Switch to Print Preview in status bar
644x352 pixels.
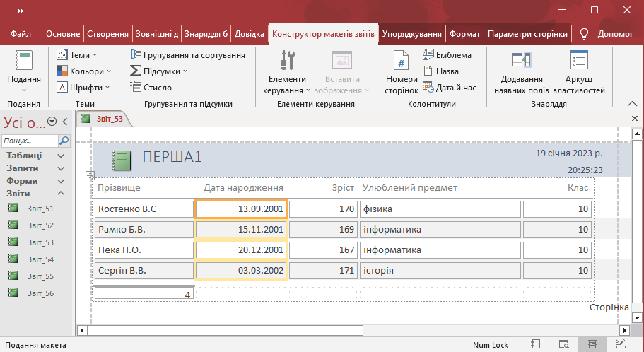click(563, 344)
